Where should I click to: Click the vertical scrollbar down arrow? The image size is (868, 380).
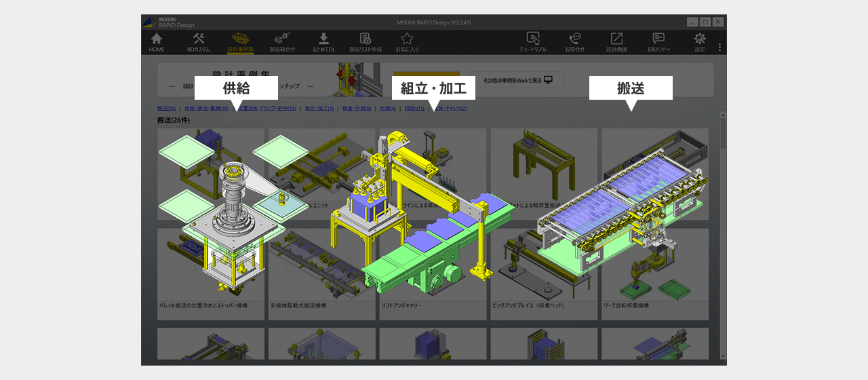click(x=723, y=356)
